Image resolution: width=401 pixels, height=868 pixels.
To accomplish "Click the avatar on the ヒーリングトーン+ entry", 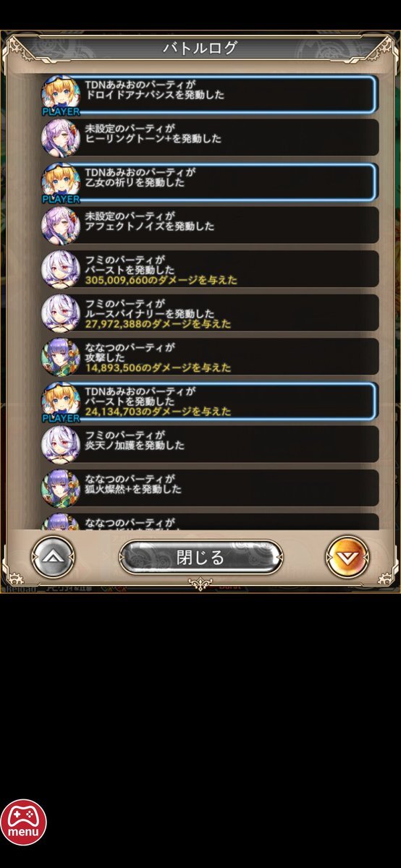I will click(61, 137).
